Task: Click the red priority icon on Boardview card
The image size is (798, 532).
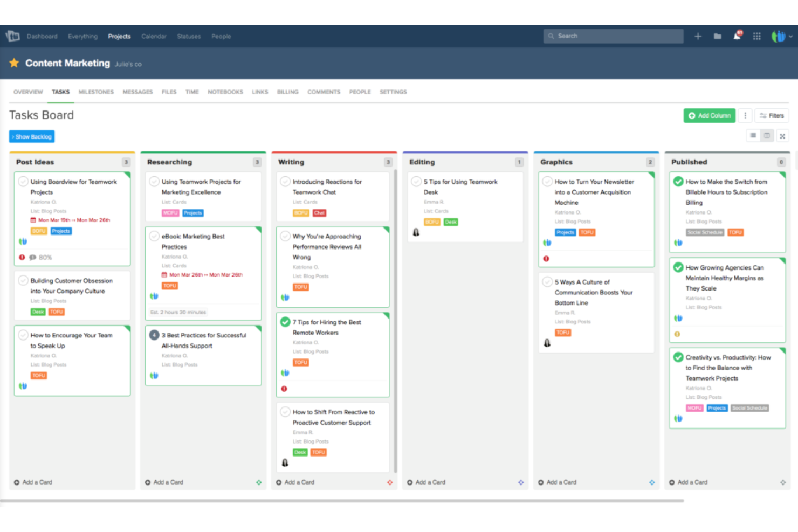Action: tap(22, 258)
